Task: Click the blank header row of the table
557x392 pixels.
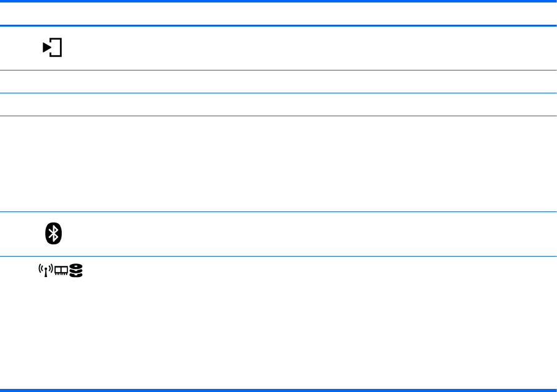Action: coord(278,14)
